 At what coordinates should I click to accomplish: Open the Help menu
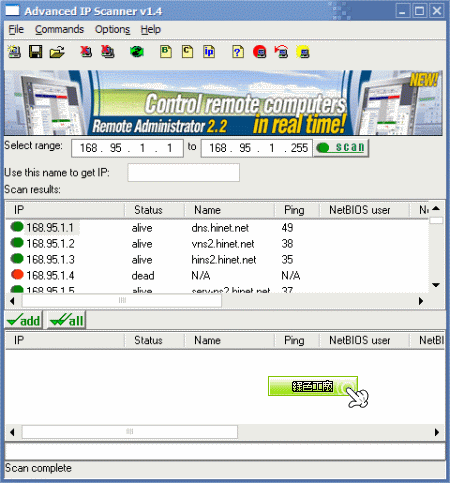(x=150, y=29)
